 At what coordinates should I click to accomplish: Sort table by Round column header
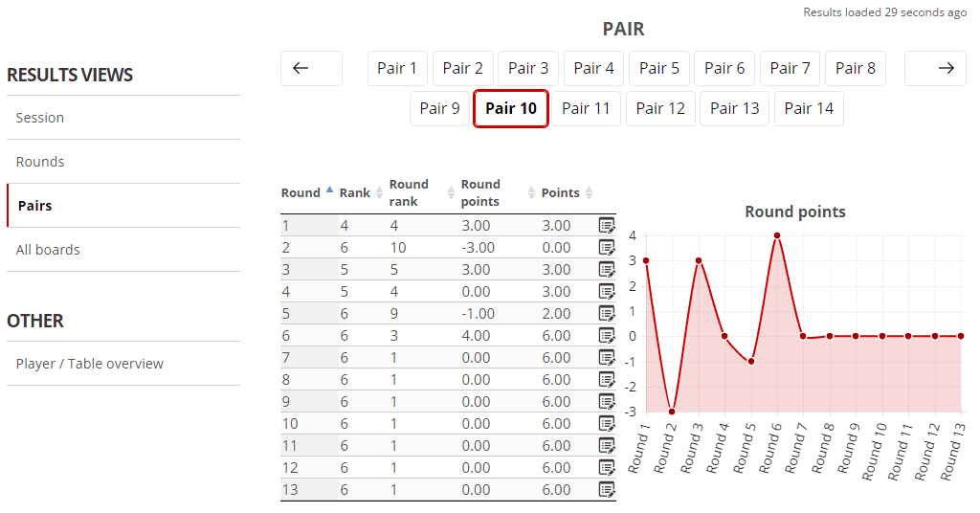tap(301, 193)
